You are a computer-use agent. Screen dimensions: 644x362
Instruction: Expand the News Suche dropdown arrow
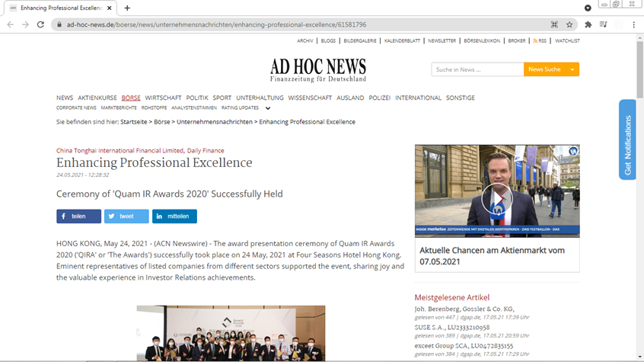pos(572,69)
